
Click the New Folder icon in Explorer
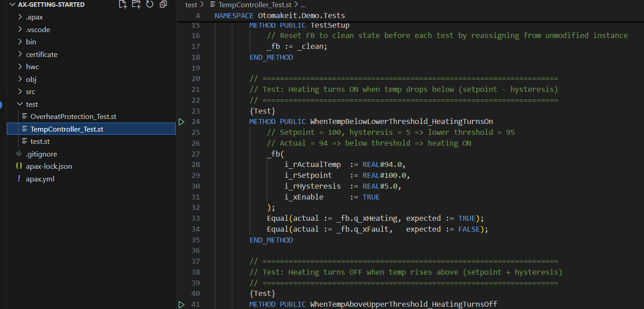click(136, 5)
